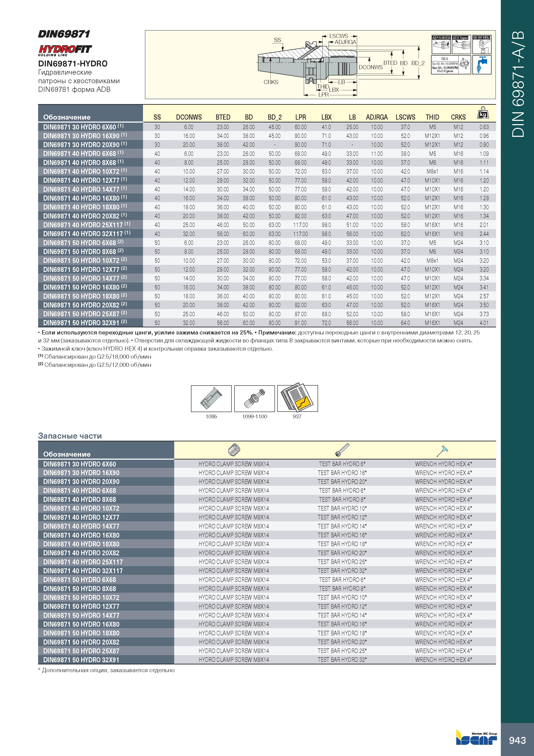This screenshot has width=534, height=756.
Task: Select the BTED column header
Action: click(x=223, y=117)
